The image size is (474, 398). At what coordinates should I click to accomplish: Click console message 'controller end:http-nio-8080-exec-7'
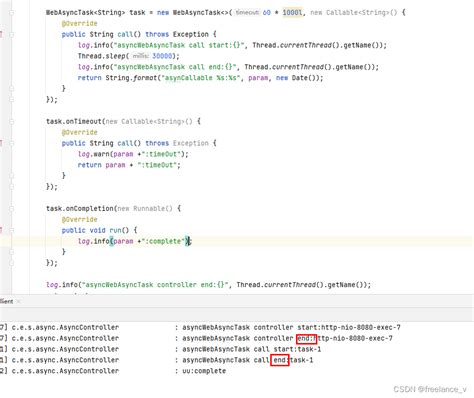pos(287,338)
